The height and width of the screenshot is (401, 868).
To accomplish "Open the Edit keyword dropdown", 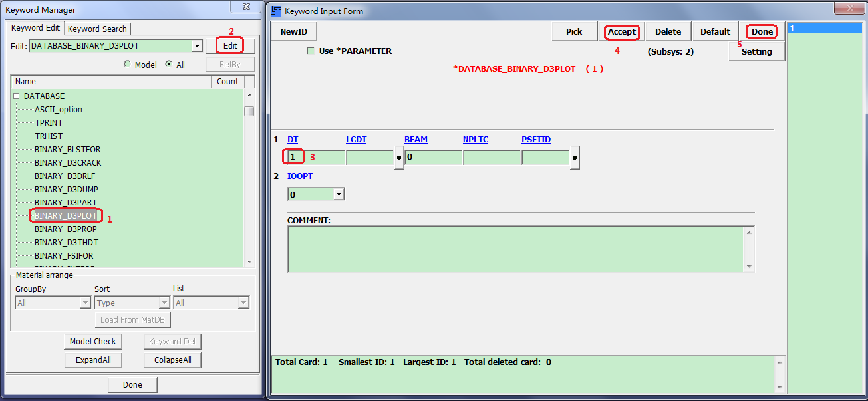I will (197, 46).
